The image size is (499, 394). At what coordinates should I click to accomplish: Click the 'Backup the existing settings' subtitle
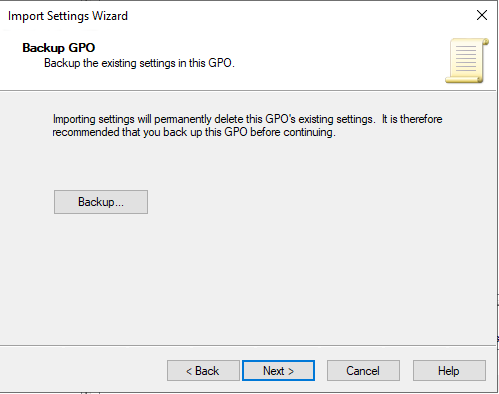(x=139, y=63)
